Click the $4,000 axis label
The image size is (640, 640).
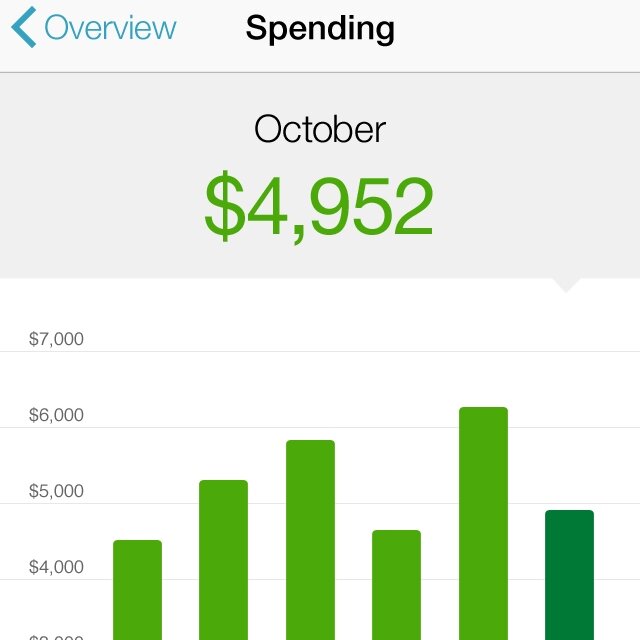(x=56, y=567)
